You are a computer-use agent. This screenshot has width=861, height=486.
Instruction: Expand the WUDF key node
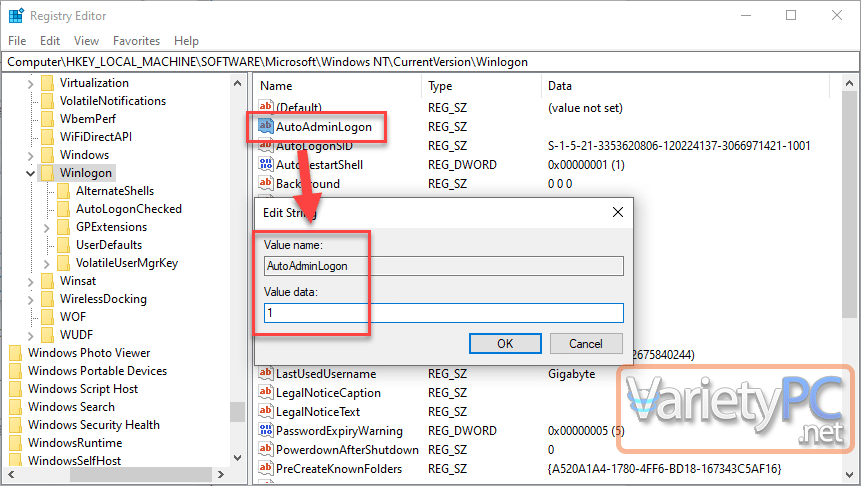(31, 336)
